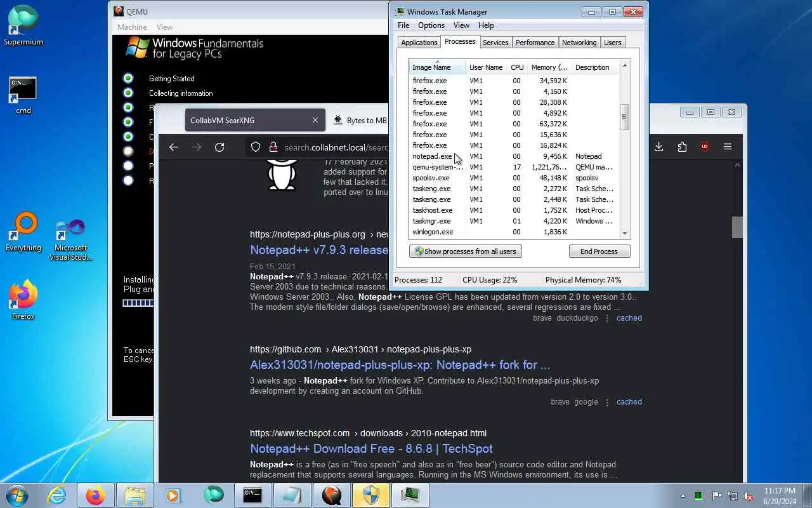Open cached link for brave duckduckgo result
812x508 pixels.
pyautogui.click(x=629, y=318)
